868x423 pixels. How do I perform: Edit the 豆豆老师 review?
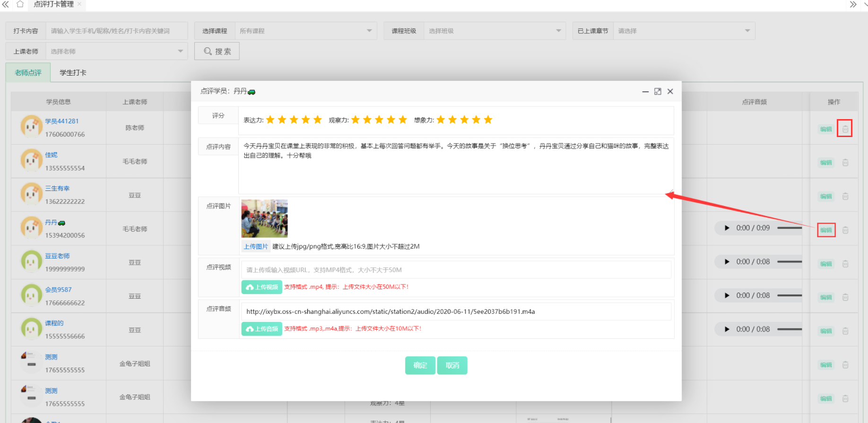point(826,264)
